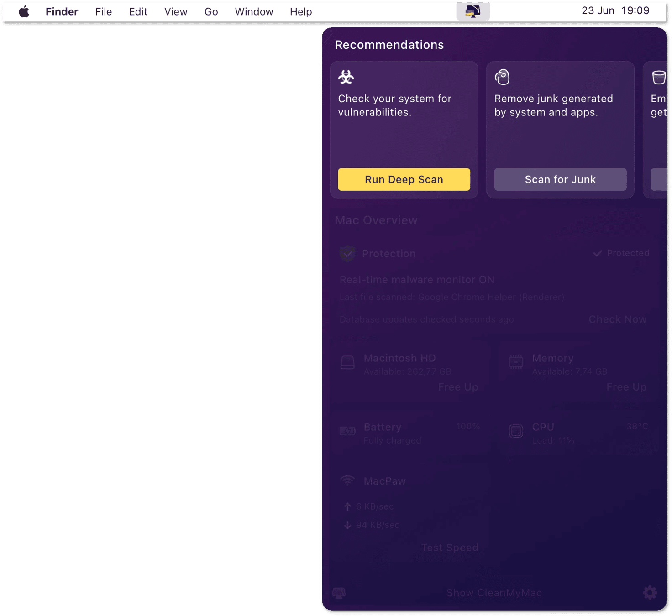Click the Run Deep Scan button
Image resolution: width=672 pixels, height=616 pixels.
(x=404, y=179)
